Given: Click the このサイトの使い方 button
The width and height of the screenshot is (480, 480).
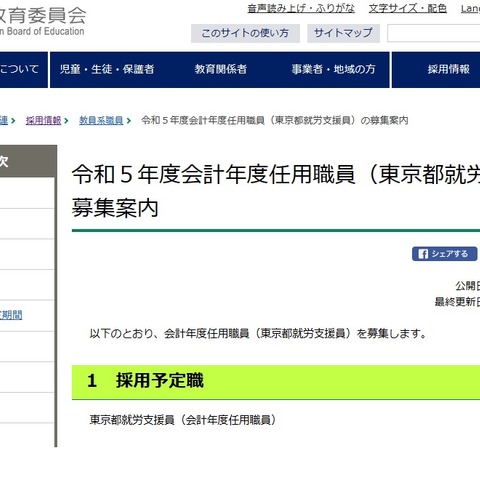Looking at the screenshot, I should (x=245, y=33).
